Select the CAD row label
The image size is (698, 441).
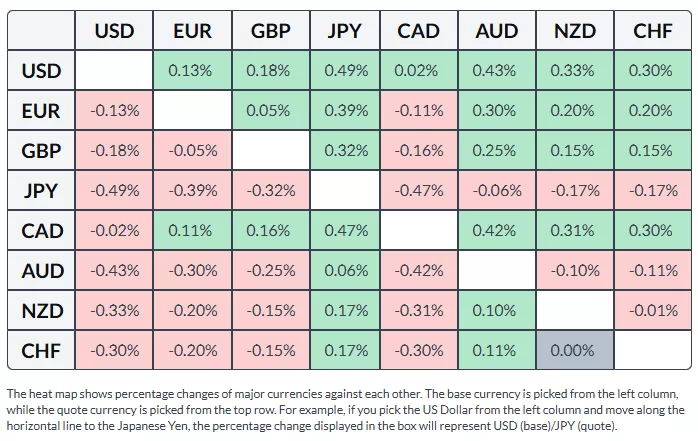41,231
